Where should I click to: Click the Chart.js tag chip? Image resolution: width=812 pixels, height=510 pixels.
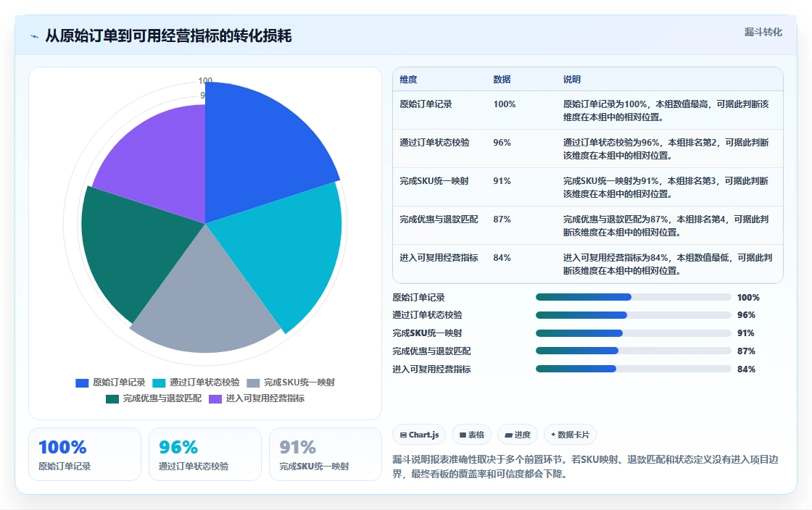coord(419,435)
